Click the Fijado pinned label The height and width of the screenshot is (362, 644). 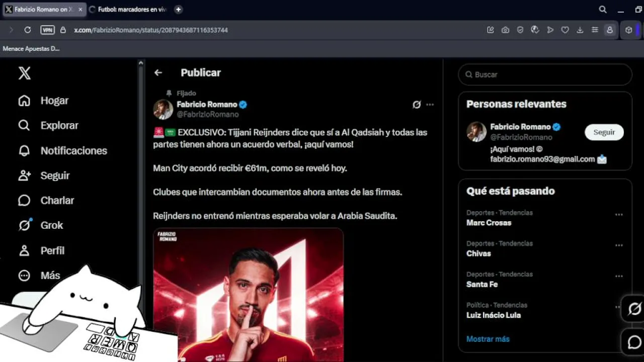(186, 93)
